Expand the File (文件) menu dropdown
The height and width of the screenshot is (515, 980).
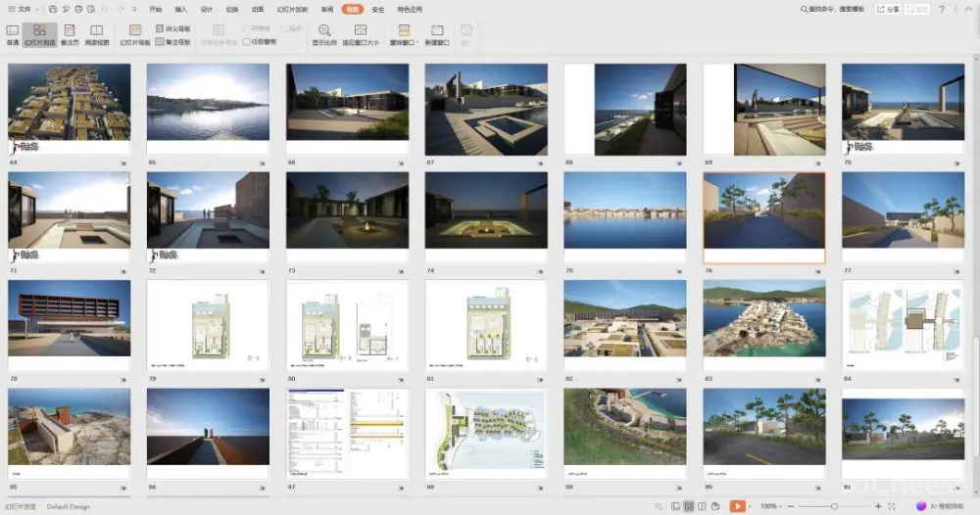(26, 9)
